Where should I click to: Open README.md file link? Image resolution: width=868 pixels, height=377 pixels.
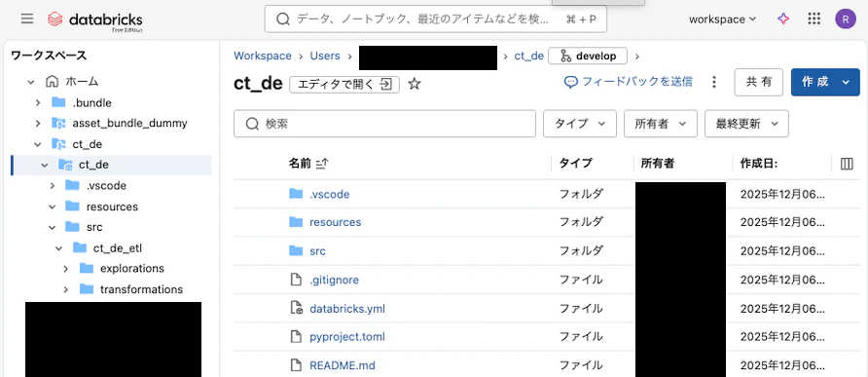pyautogui.click(x=343, y=365)
